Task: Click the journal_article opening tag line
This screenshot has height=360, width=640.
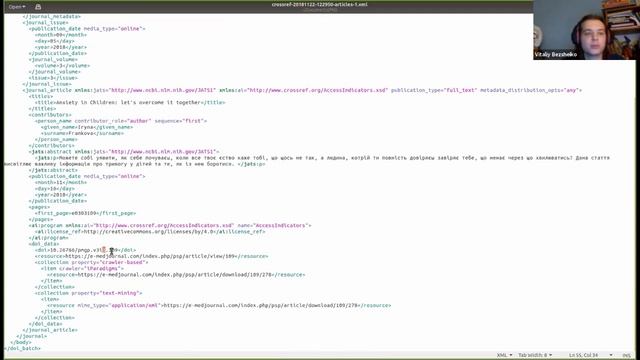Action: click(x=302, y=90)
